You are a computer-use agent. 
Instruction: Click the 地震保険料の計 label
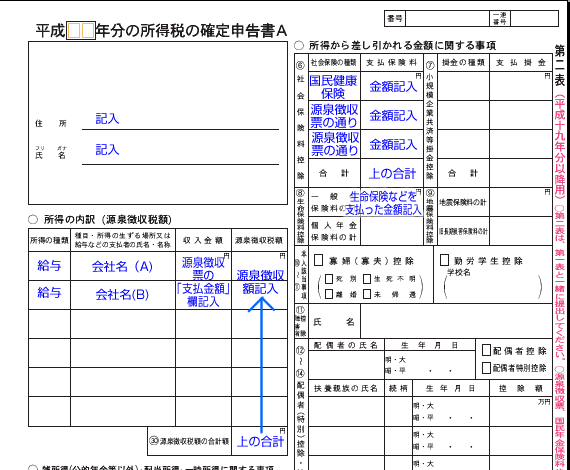(x=462, y=202)
